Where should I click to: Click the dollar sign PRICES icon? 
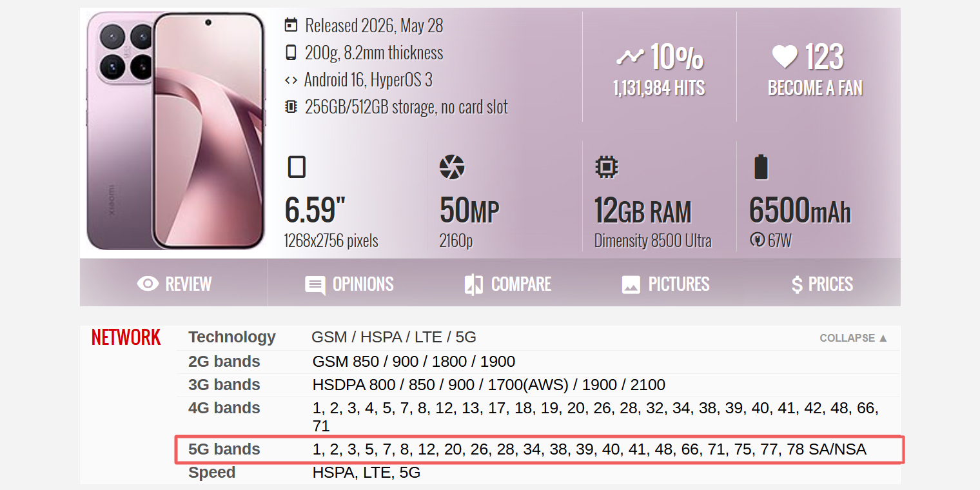[x=797, y=284]
